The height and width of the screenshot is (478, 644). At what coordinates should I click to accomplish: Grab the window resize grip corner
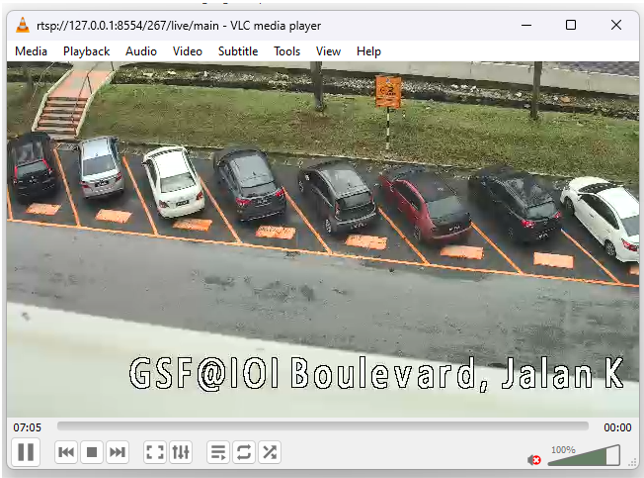click(633, 463)
